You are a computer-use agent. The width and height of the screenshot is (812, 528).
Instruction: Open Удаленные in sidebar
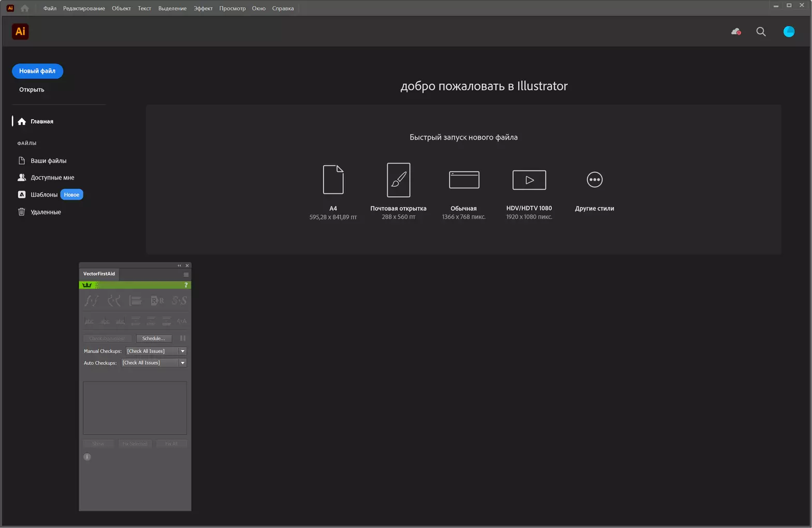click(x=39, y=212)
